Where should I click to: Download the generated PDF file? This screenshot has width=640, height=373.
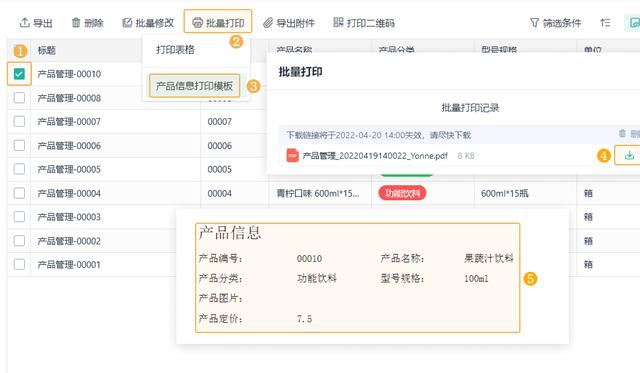pos(629,155)
